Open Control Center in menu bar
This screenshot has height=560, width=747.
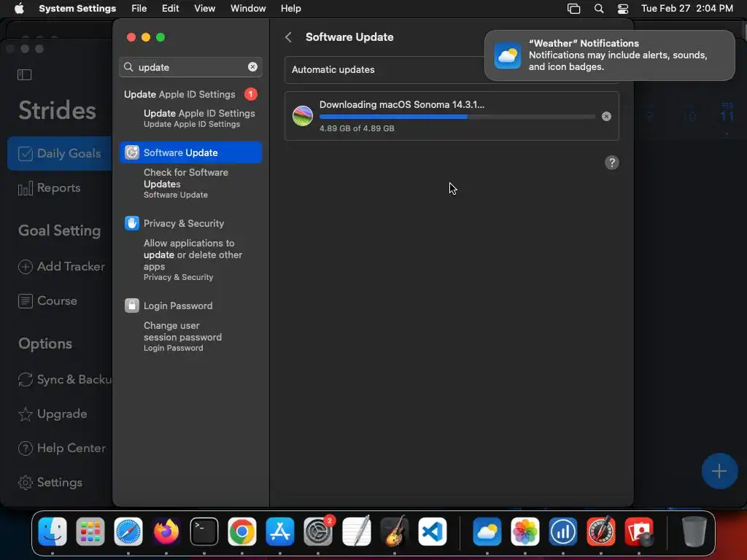[x=623, y=9]
